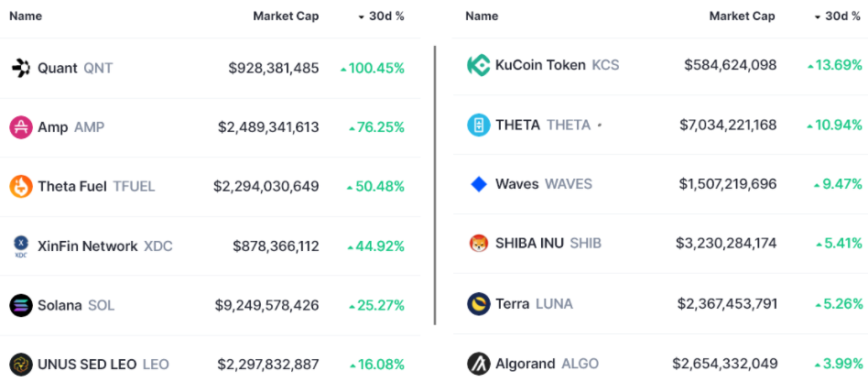Sort left table by Name header
Viewport: 868px width, 382px height.
(x=26, y=16)
